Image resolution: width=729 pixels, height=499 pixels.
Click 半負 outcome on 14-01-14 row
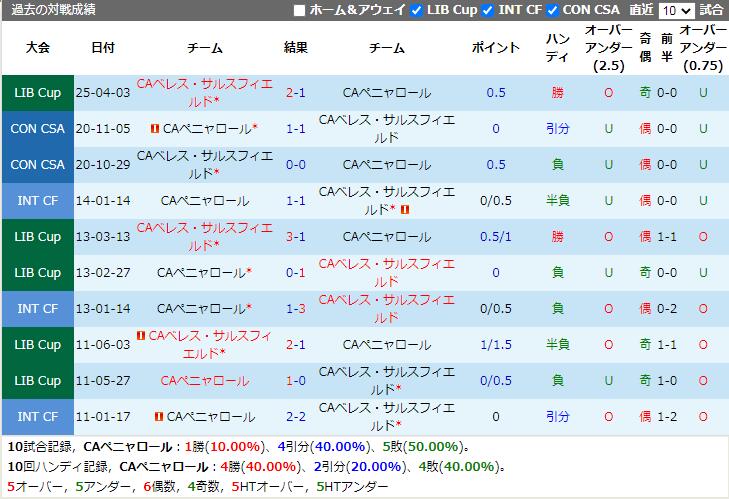coord(557,200)
